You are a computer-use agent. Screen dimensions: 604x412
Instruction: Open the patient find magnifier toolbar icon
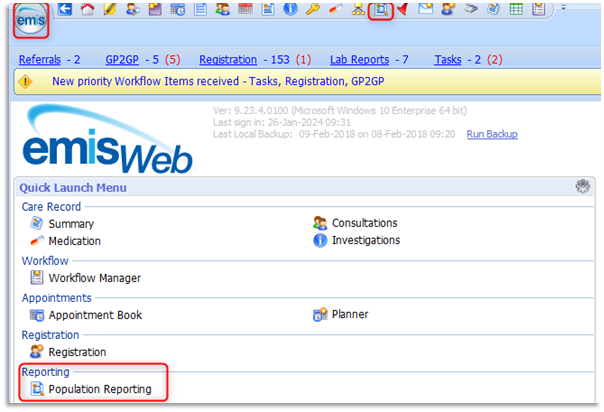pos(133,9)
